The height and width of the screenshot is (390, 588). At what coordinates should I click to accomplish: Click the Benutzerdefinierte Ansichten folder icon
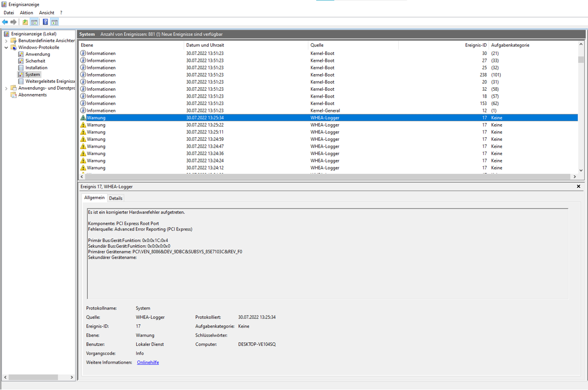(14, 41)
